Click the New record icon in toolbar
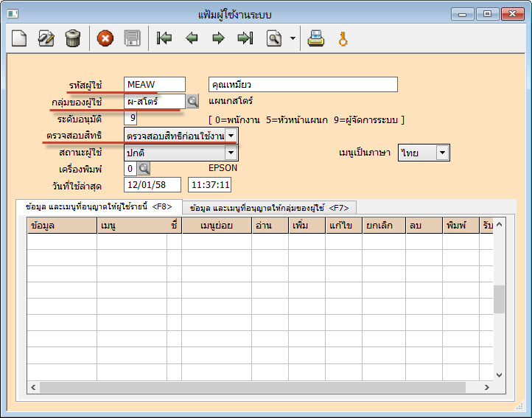 point(19,38)
